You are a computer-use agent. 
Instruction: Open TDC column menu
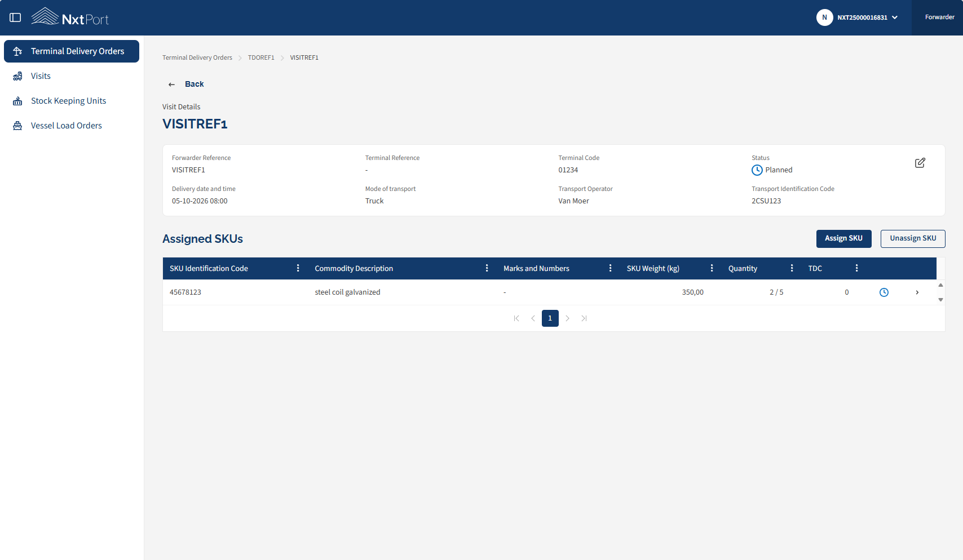pos(857,268)
